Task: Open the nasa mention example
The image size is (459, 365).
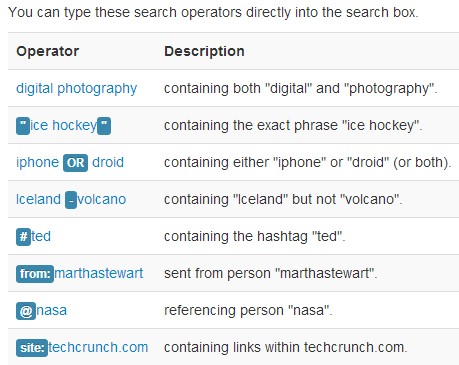Action: click(52, 310)
